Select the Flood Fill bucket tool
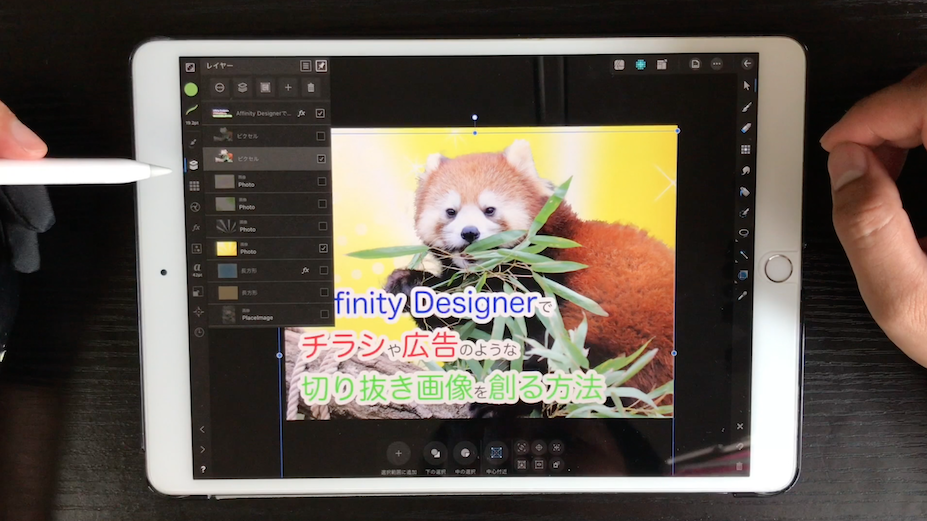 click(x=745, y=191)
